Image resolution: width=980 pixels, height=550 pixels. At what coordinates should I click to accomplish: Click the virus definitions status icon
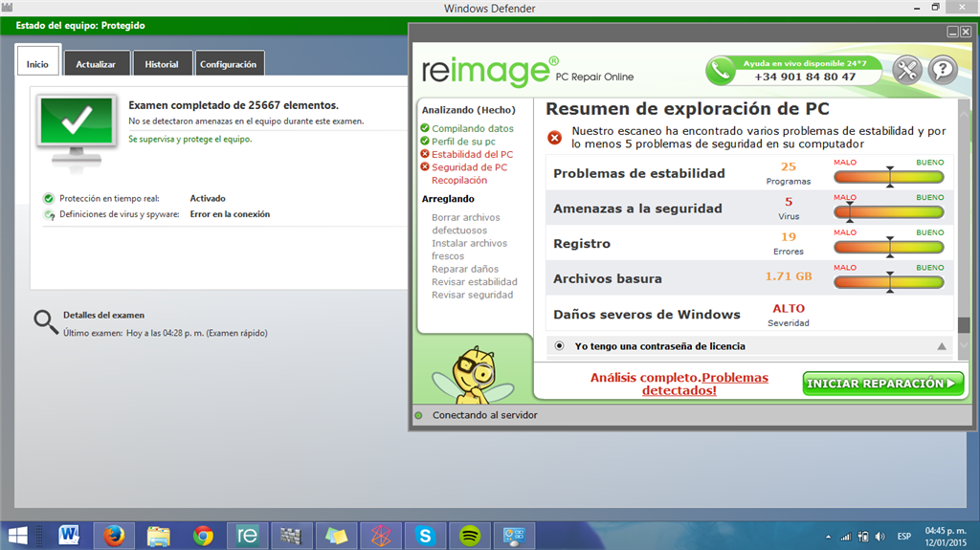(x=49, y=214)
